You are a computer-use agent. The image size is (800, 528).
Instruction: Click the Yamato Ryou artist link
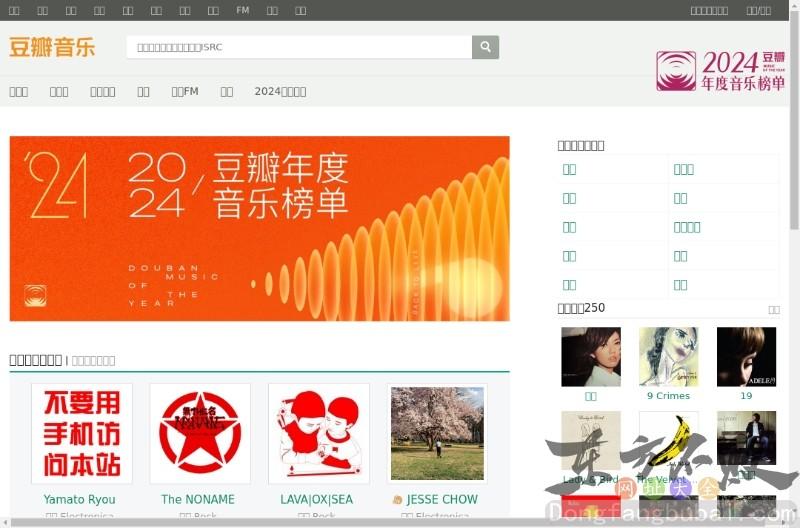click(79, 499)
